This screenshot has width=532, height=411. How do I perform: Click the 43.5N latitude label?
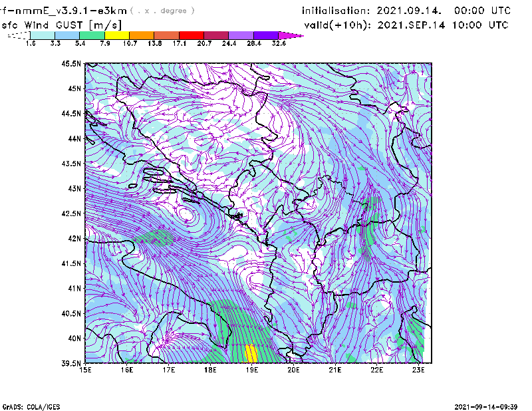click(x=71, y=164)
